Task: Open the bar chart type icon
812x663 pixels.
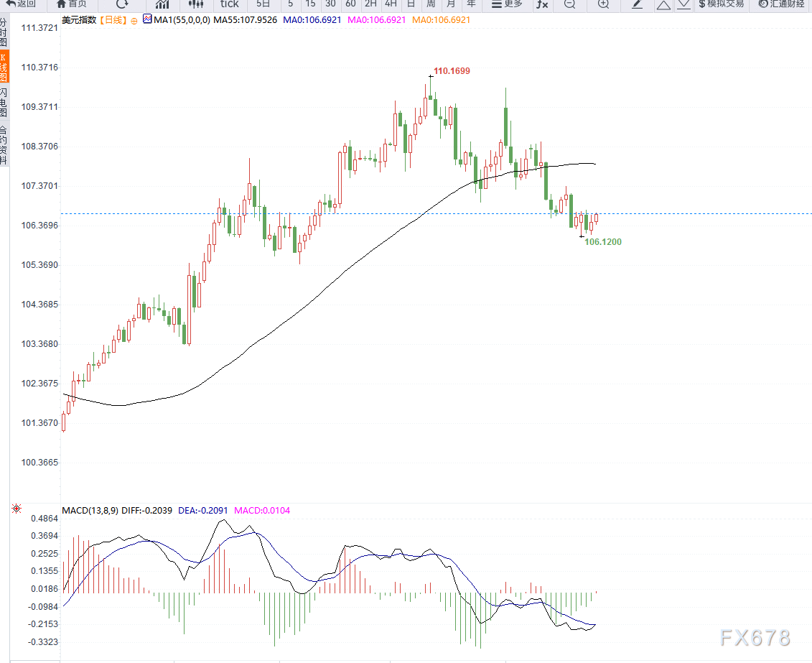Action: point(162,4)
